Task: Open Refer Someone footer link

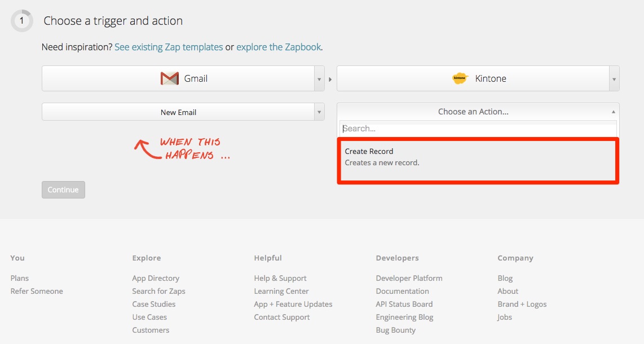Action: pyautogui.click(x=37, y=291)
